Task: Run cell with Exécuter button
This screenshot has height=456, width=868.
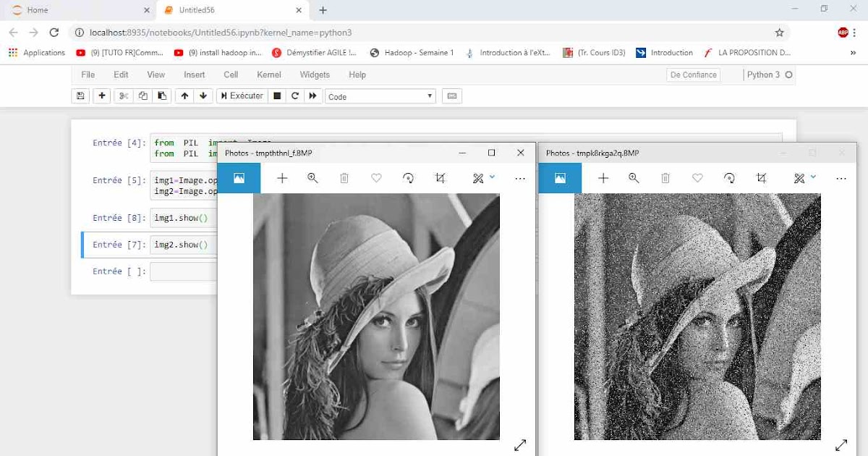Action: click(242, 96)
